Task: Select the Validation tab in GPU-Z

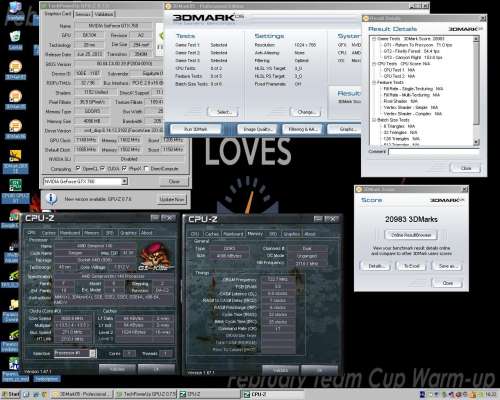Action: (104, 14)
